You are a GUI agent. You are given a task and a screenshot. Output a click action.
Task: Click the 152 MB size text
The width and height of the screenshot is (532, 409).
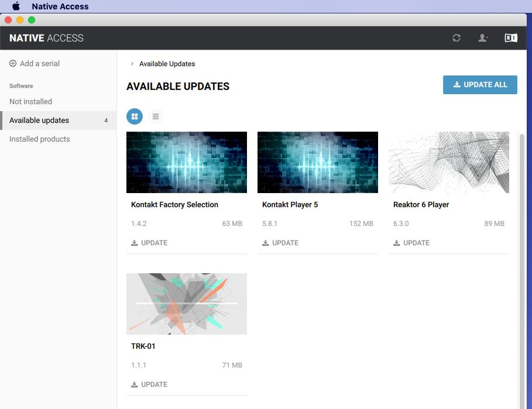click(361, 224)
